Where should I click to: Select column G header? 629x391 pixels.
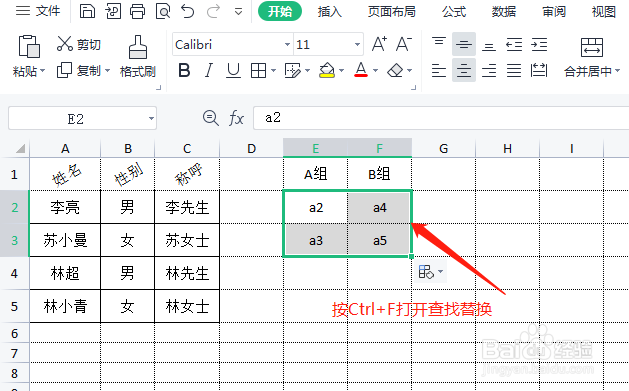coord(444,149)
